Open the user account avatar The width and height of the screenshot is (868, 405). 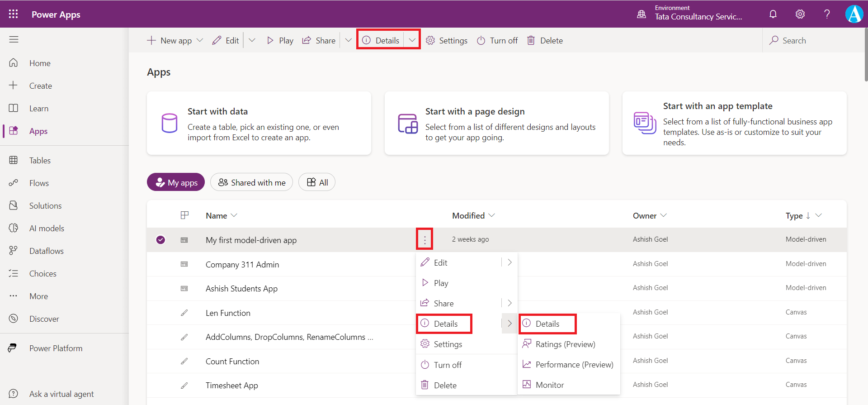[854, 14]
